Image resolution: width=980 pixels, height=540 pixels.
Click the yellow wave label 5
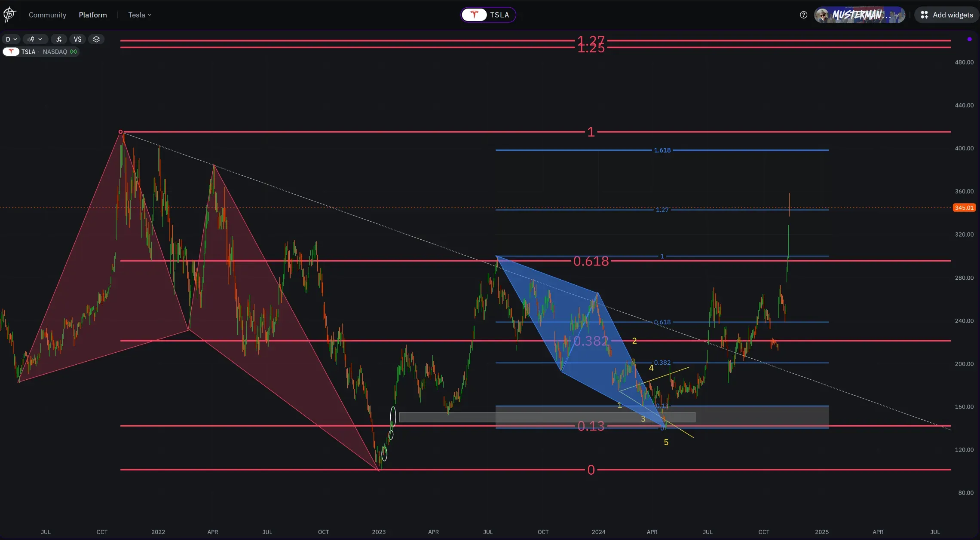(x=666, y=442)
